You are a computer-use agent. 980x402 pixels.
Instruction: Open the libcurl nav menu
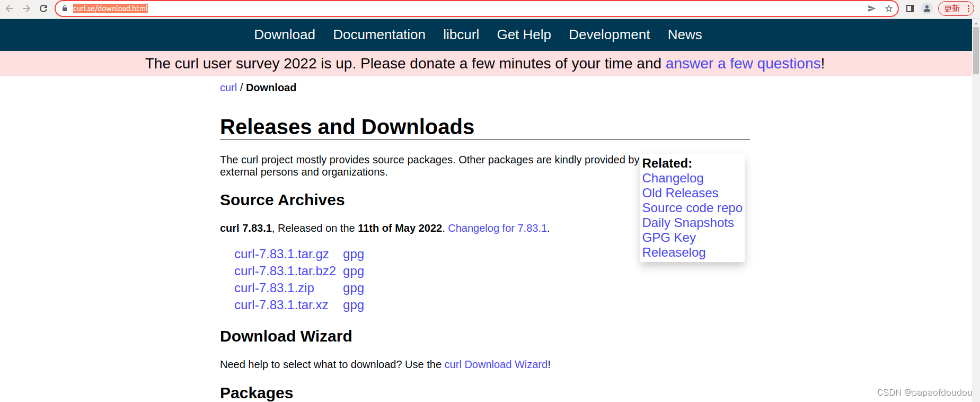tap(461, 34)
